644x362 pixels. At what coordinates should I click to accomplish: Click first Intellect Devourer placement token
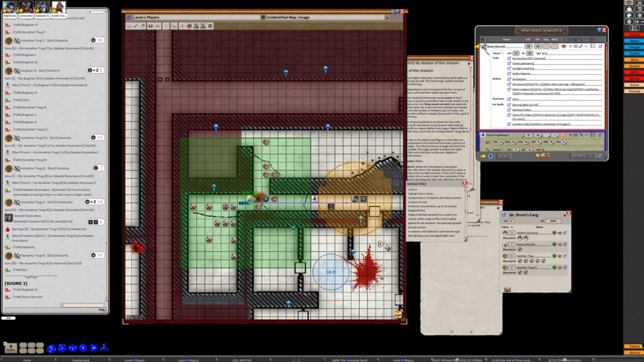pyautogui.click(x=520, y=238)
